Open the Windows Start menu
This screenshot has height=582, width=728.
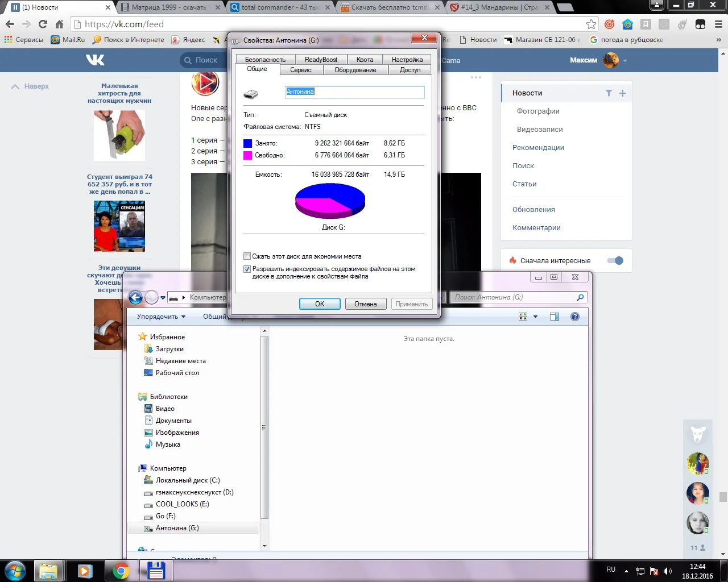tap(15, 571)
